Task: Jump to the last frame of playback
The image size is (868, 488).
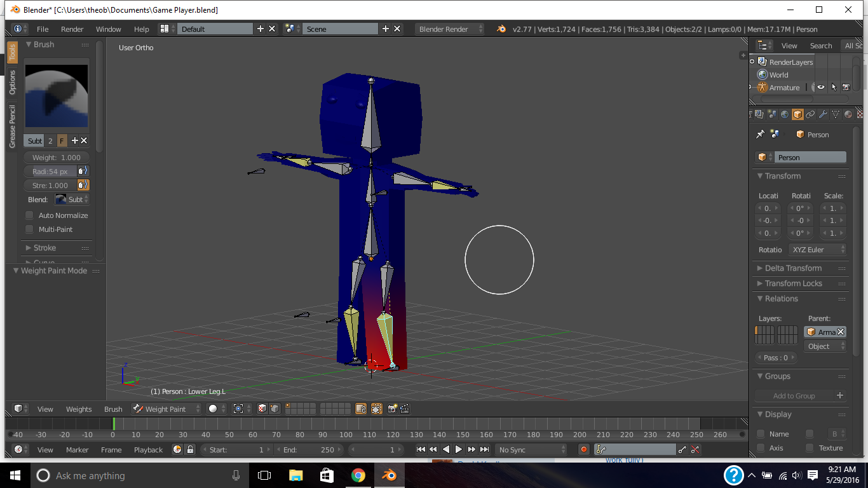Action: click(485, 449)
